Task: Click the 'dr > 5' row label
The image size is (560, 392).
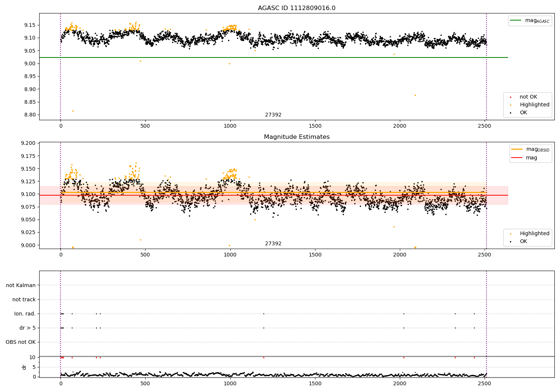Action: coord(28,328)
